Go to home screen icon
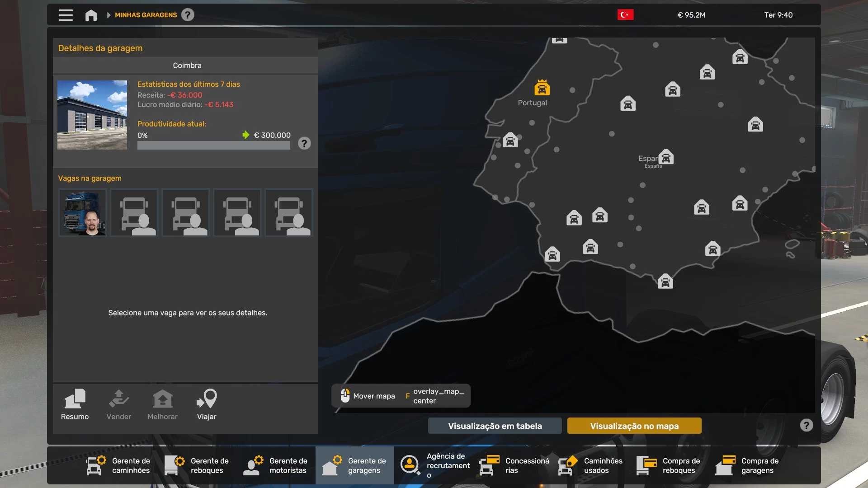 coord(91,15)
